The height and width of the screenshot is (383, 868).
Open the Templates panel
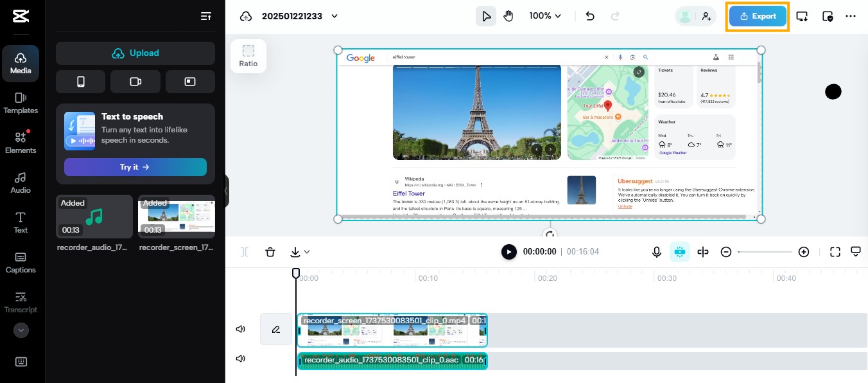(21, 103)
